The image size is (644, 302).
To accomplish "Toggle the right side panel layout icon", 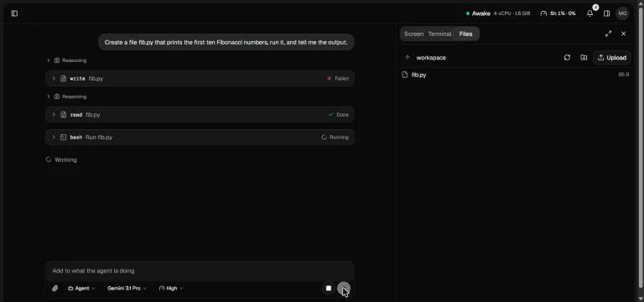I will pyautogui.click(x=606, y=13).
